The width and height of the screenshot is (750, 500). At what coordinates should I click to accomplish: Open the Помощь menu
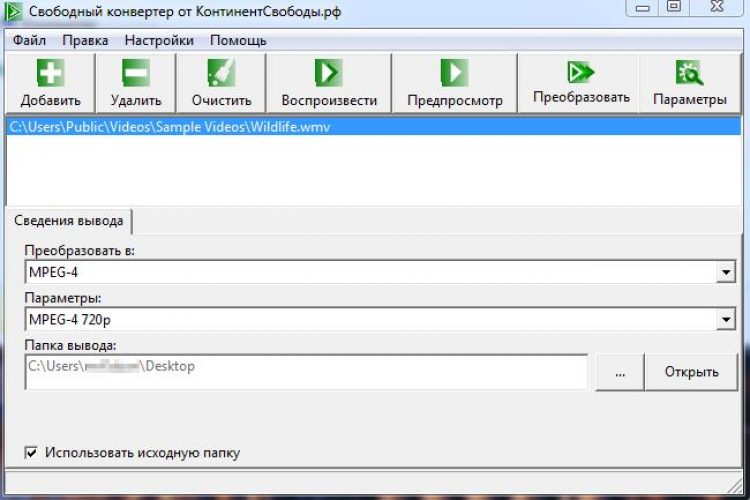coord(238,41)
